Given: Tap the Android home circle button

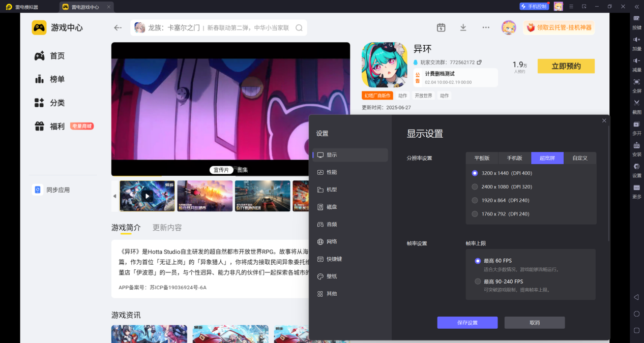Looking at the screenshot, I should click(x=636, y=314).
